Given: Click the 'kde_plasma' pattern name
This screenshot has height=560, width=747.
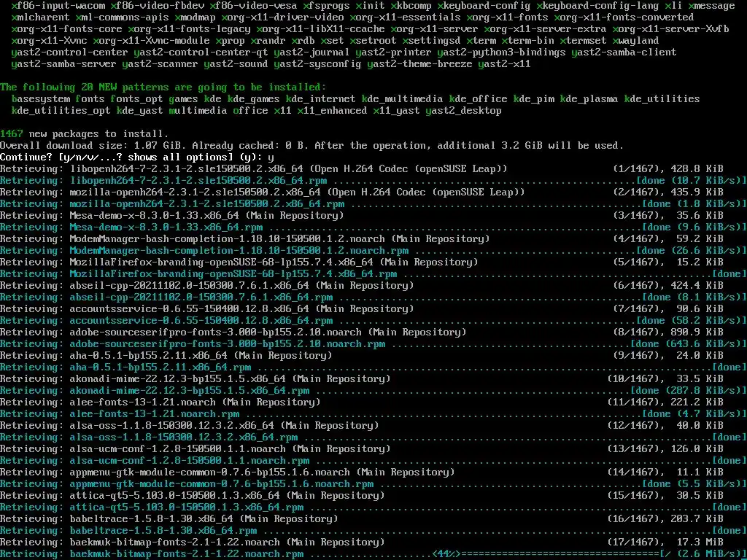Looking at the screenshot, I should point(589,99).
